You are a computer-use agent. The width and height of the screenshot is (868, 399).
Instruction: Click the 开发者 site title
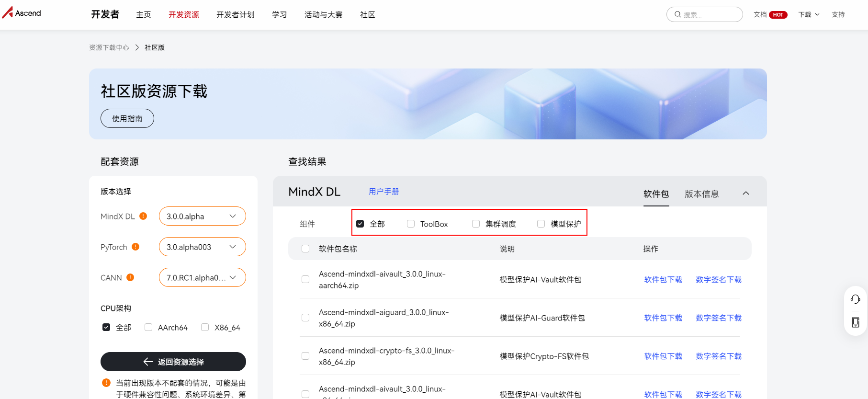click(105, 14)
